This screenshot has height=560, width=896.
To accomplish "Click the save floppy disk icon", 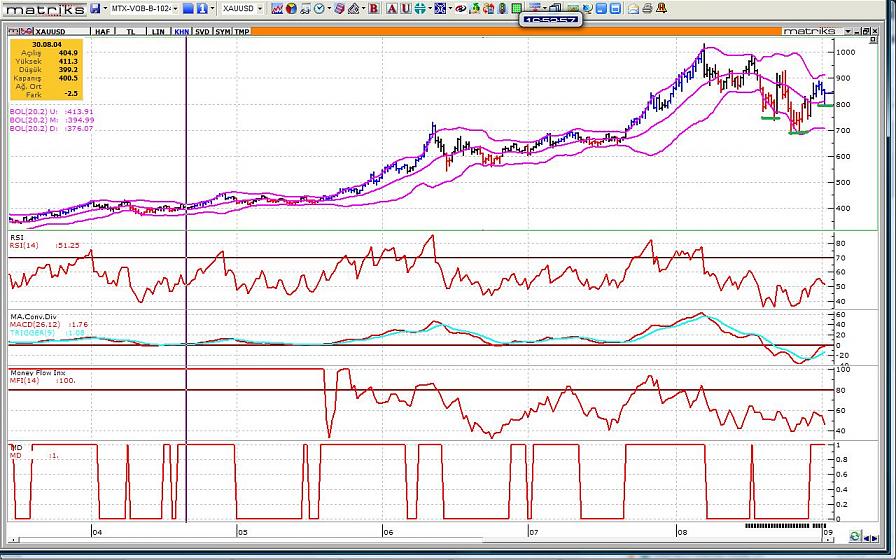I will pyautogui.click(x=95, y=8).
